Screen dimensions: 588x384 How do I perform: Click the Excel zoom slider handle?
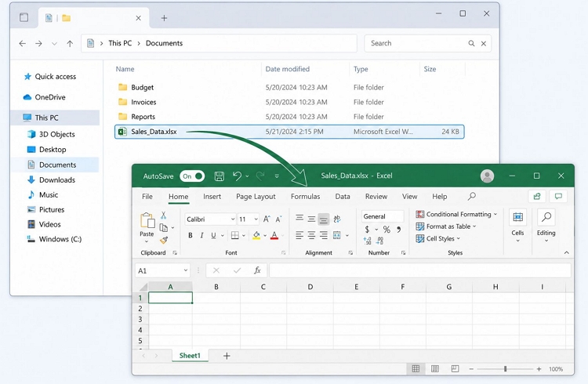(505, 369)
